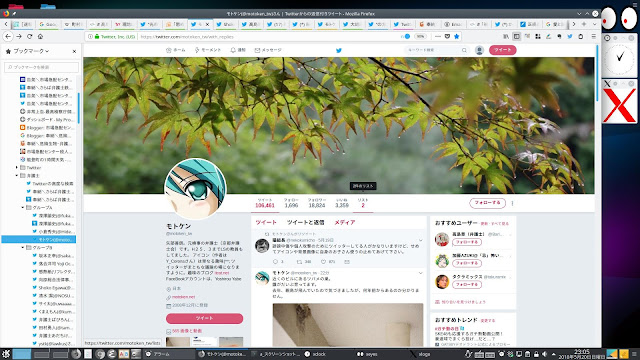
Task: Click the Firefox forward arrow
Action: pos(19,36)
